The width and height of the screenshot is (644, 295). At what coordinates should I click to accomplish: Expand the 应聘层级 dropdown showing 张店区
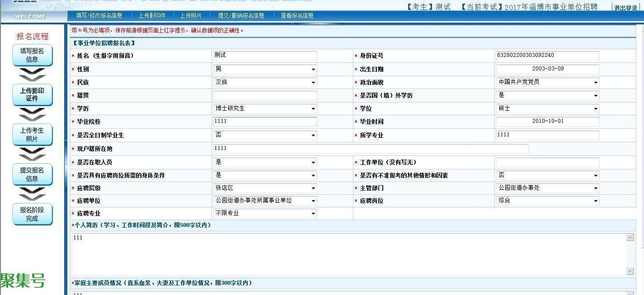pyautogui.click(x=265, y=188)
